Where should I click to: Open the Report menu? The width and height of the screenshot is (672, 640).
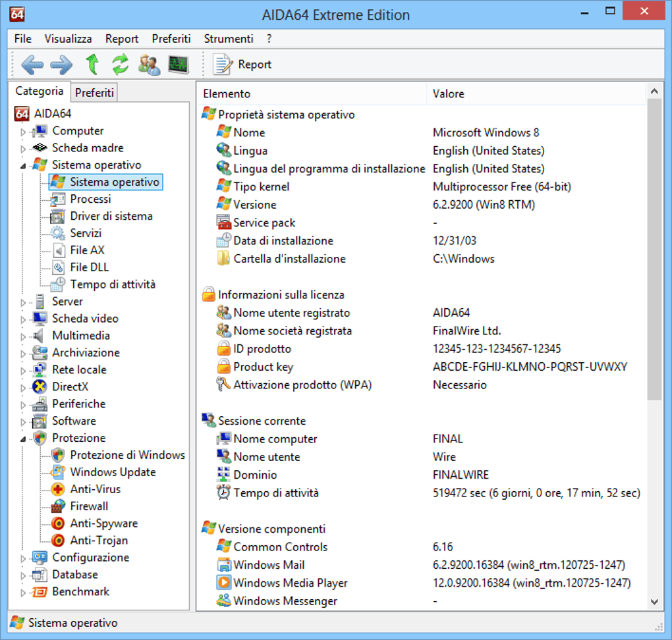(x=122, y=39)
